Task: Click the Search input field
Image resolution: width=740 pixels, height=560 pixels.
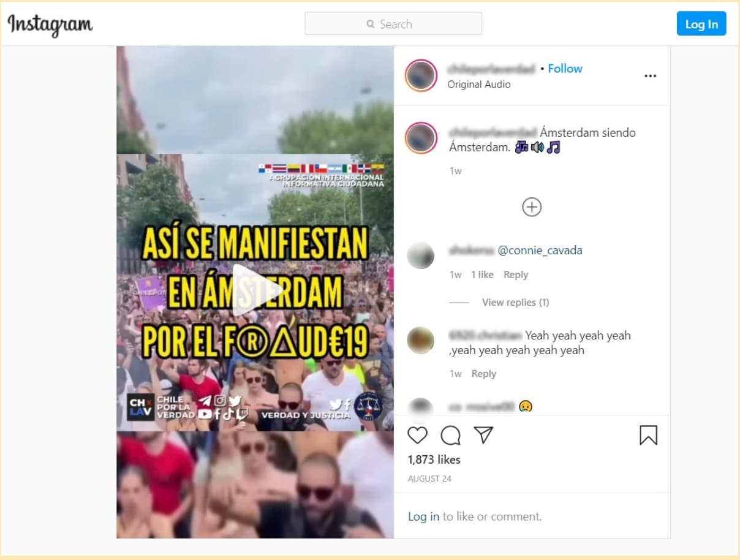Action: click(x=393, y=24)
